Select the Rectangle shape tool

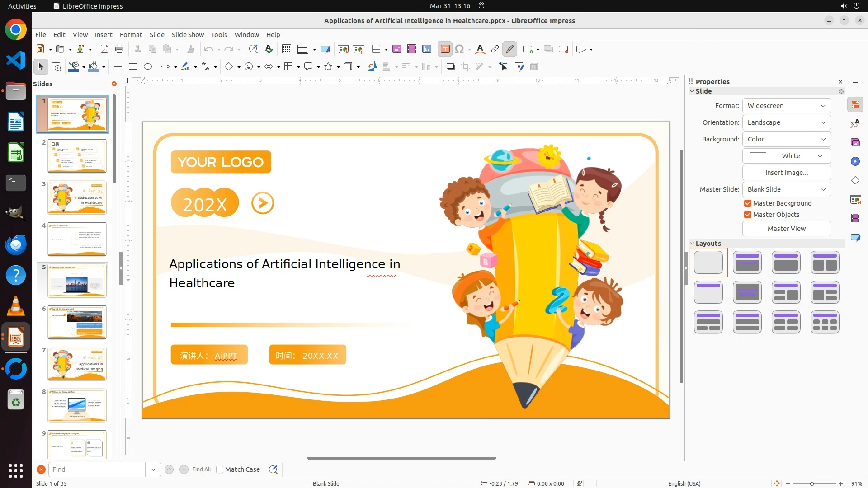(133, 66)
